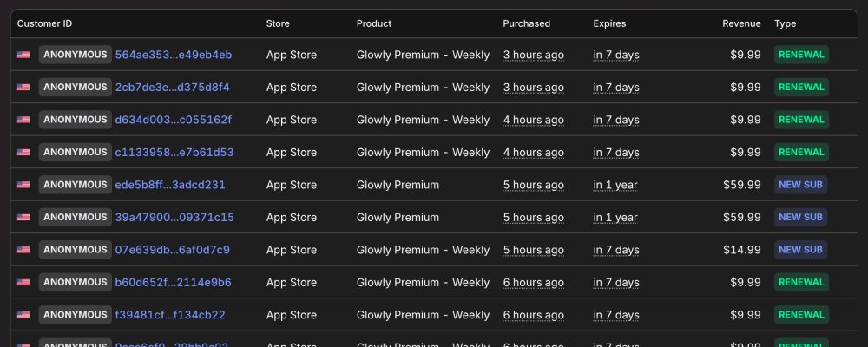Image resolution: width=868 pixels, height=347 pixels.
Task: Click the US flag icon beside customer ede5b8ff
Action: pyautogui.click(x=23, y=185)
